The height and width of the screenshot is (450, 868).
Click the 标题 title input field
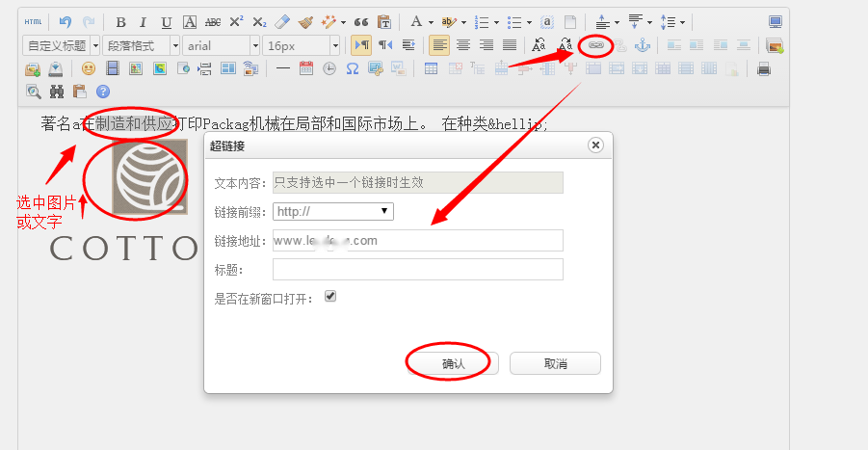point(417,270)
